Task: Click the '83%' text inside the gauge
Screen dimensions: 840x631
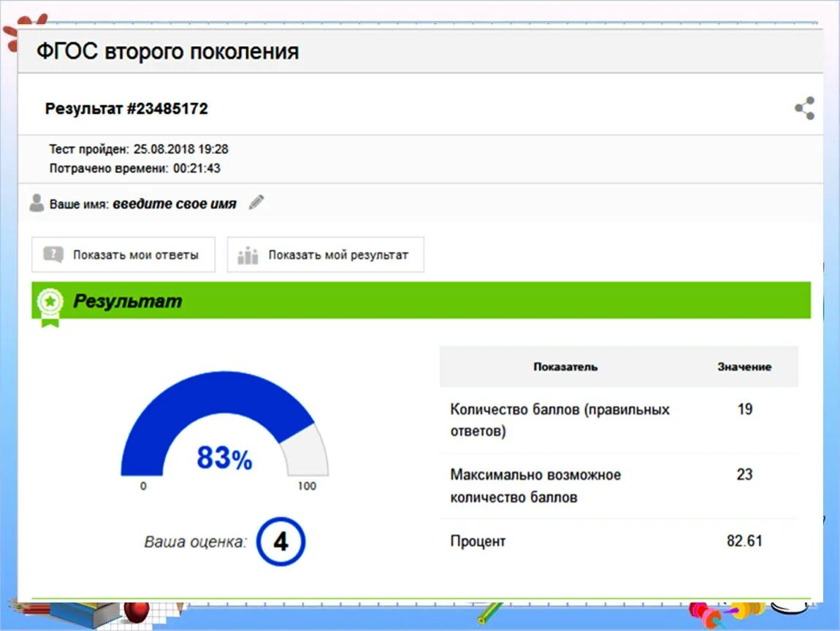Action: (x=224, y=458)
